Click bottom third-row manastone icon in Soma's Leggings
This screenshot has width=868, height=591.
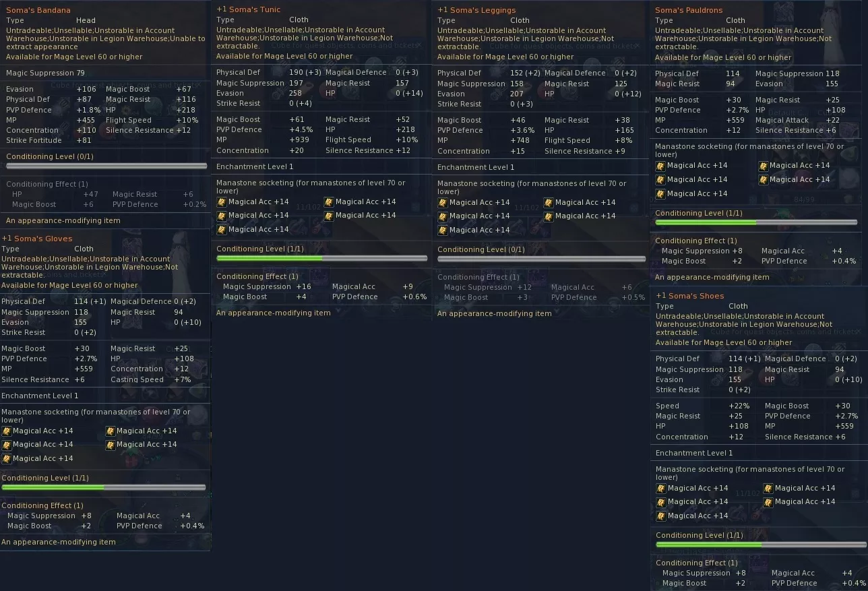(x=443, y=230)
